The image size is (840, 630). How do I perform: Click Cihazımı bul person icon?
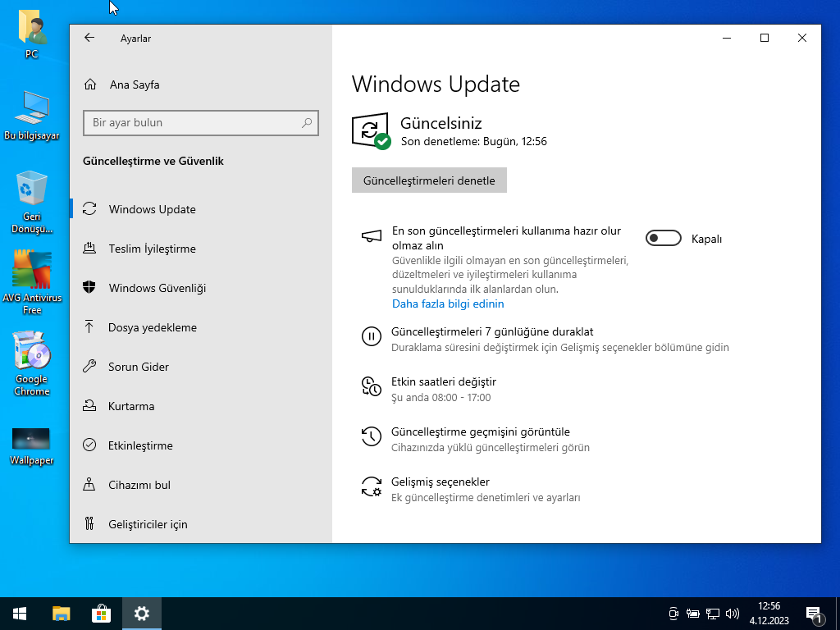pos(89,484)
